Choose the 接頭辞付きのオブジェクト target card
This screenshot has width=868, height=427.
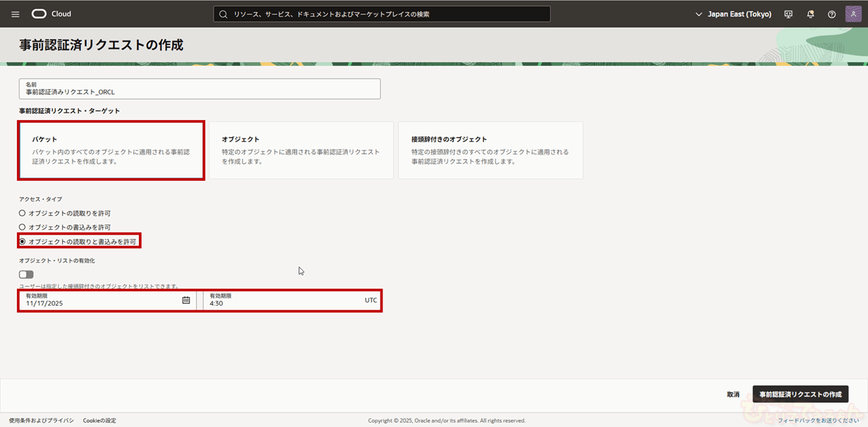(x=490, y=150)
